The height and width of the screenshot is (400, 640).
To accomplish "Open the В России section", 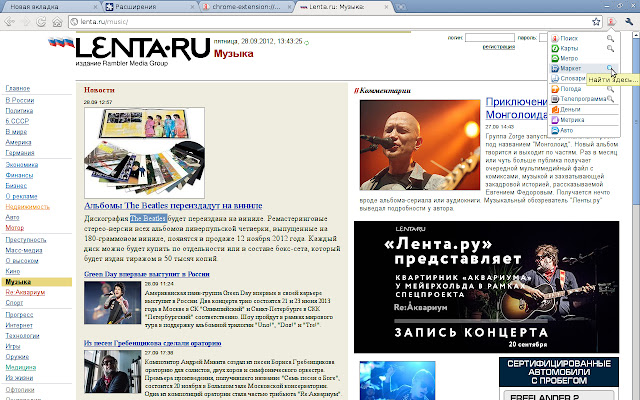I will pyautogui.click(x=20, y=100).
